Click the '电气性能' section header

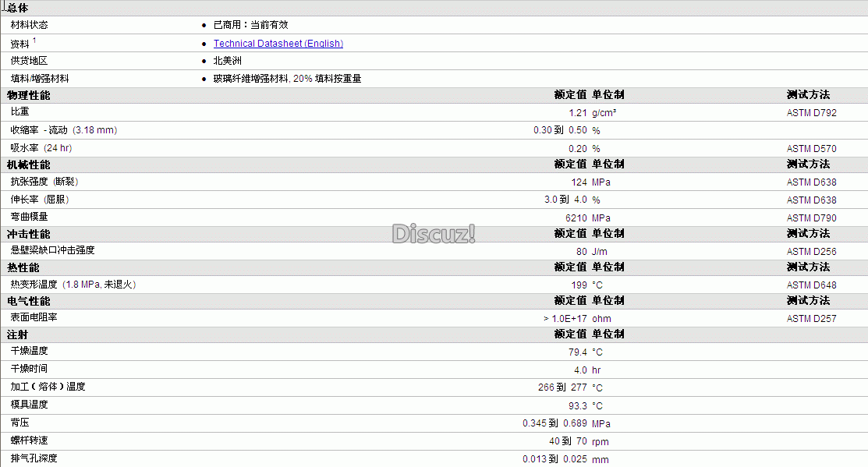[x=28, y=302]
